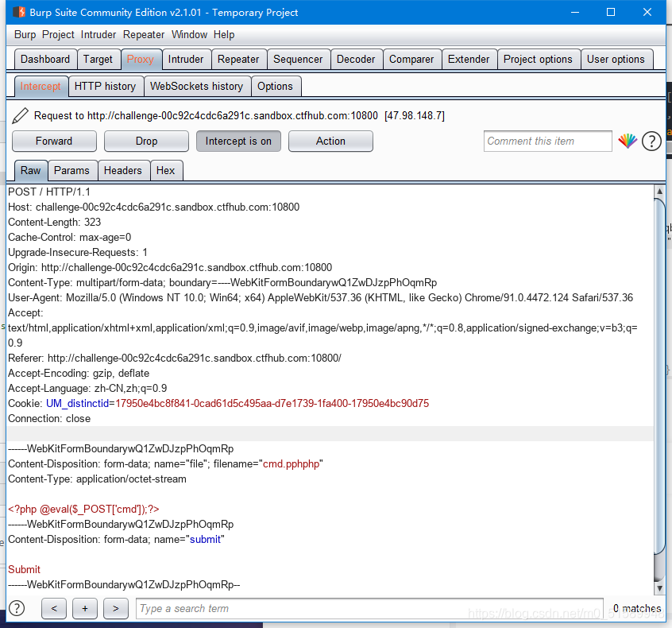The height and width of the screenshot is (628, 672).
Task: Switch to the Repeater tool tab
Action: coord(238,59)
